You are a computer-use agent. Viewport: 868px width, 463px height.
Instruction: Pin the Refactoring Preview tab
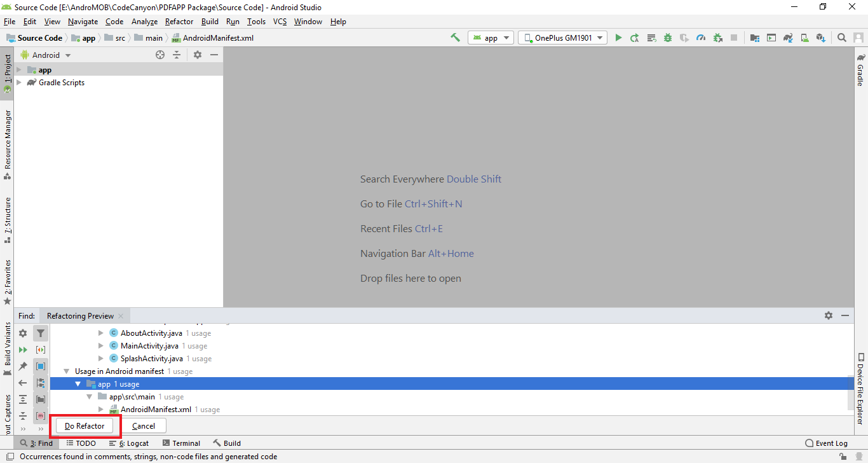pos(23,366)
